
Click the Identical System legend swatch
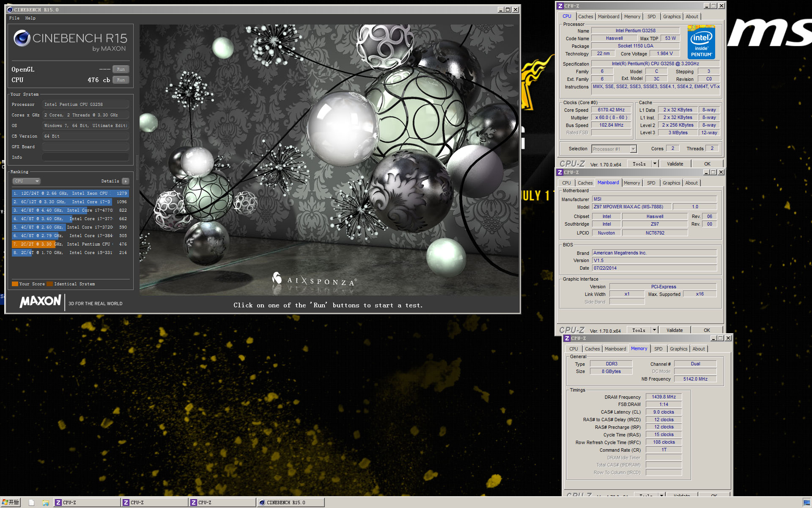50,284
